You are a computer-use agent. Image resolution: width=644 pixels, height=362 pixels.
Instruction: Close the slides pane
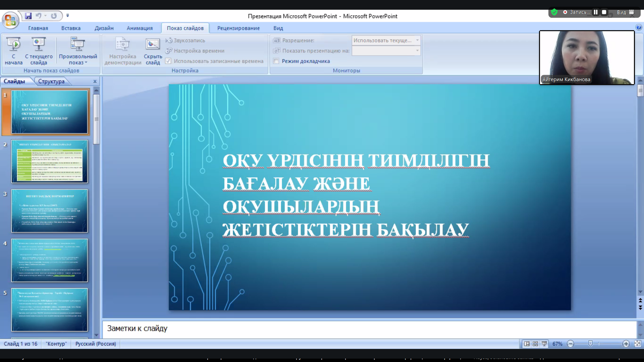(95, 81)
